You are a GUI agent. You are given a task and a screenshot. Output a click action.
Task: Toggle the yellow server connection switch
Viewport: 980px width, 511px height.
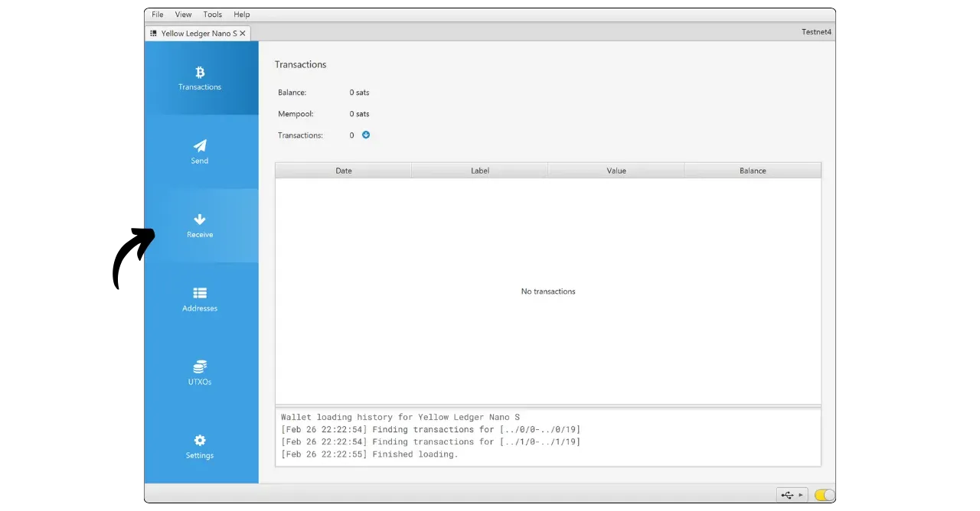point(824,495)
